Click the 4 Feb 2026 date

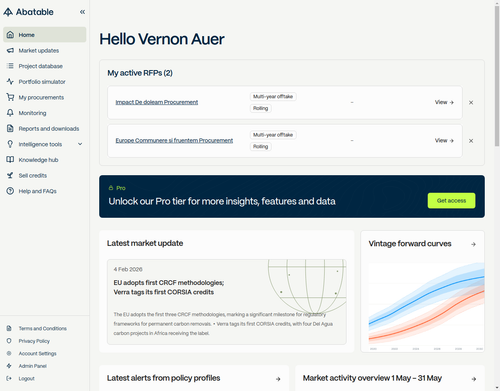pyautogui.click(x=128, y=269)
